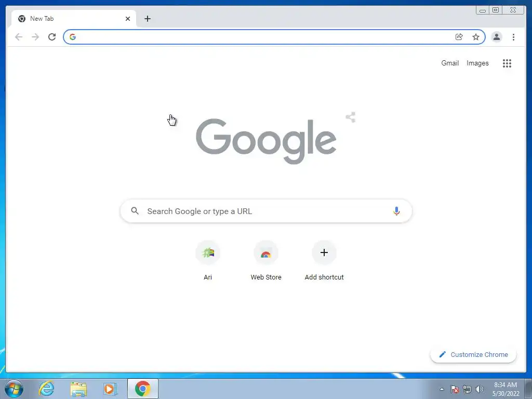The image size is (532, 399).
Task: Open the Web Store shortcut
Action: [x=266, y=260]
